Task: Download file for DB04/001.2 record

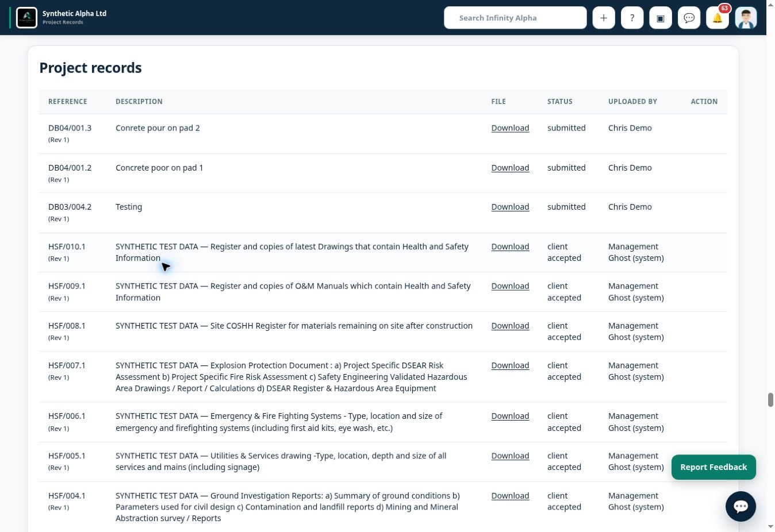Action: pyautogui.click(x=510, y=168)
